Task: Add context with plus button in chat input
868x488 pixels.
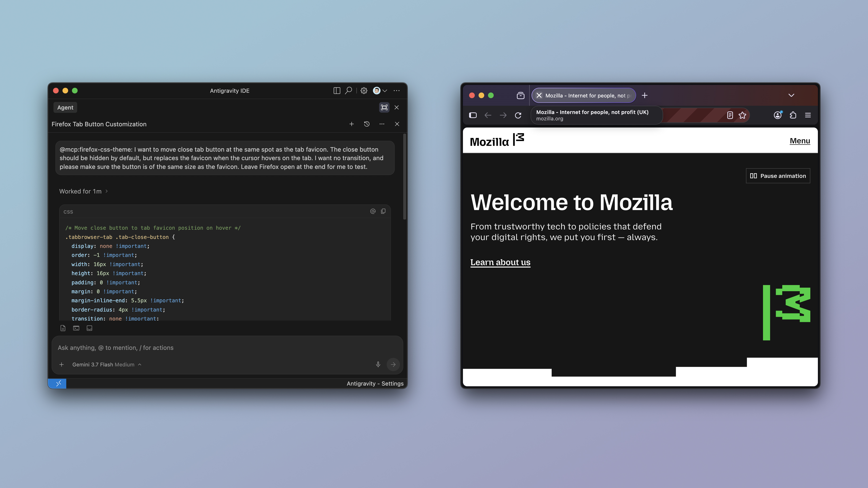Action: 61,364
